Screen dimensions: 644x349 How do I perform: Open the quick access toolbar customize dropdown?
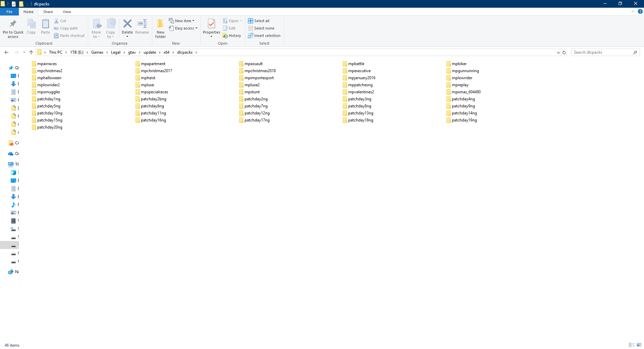(x=28, y=4)
